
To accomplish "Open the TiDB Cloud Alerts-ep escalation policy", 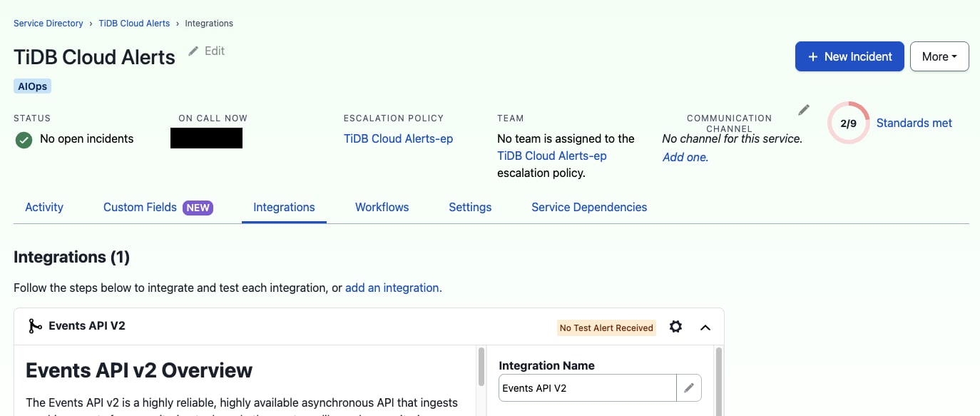I will (398, 139).
